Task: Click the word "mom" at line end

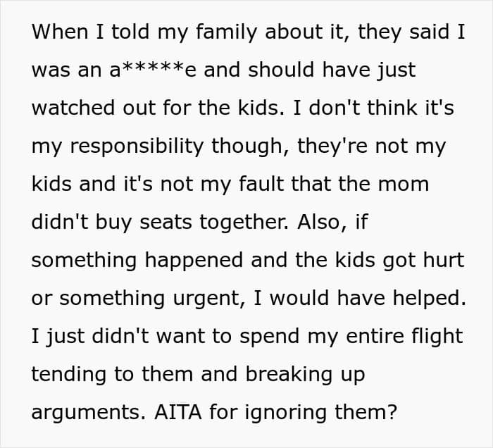Action: point(404,185)
